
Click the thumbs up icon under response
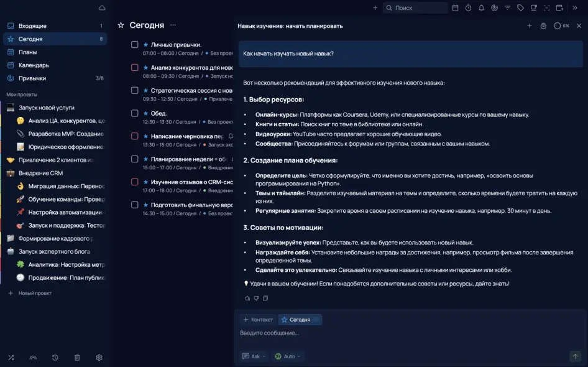(x=247, y=299)
